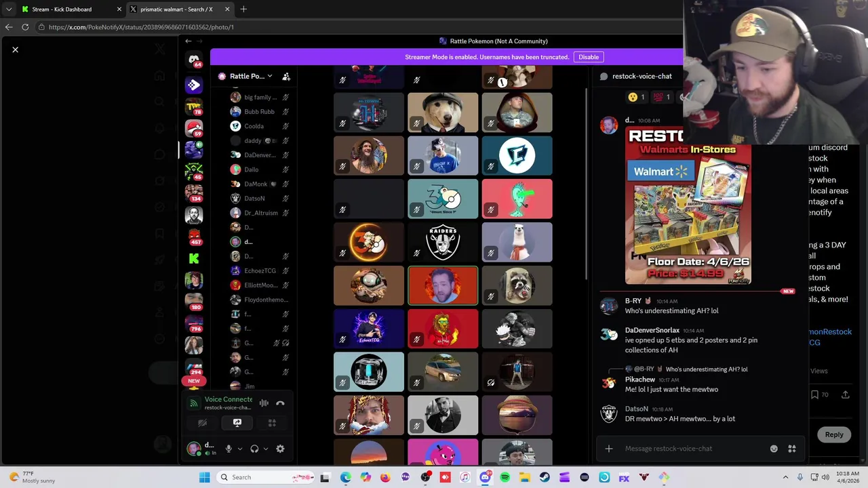Share the X post via share icon
The height and width of the screenshot is (488, 868).
tap(845, 394)
